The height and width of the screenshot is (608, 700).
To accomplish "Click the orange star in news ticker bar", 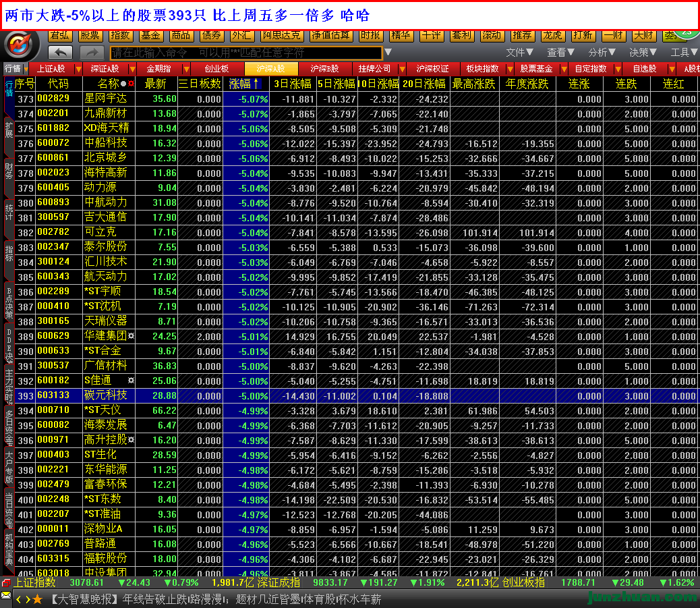I will pyautogui.click(x=38, y=599).
